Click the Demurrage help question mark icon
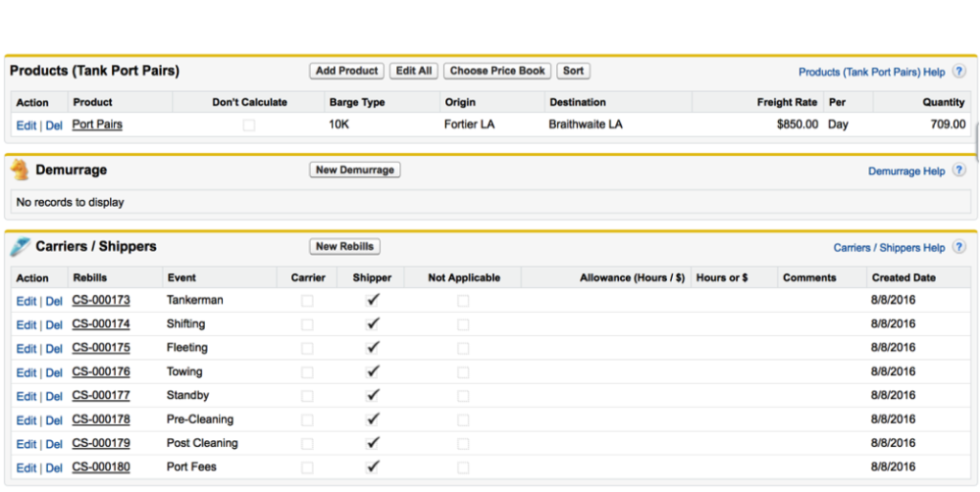This screenshot has height=492, width=980. (x=959, y=171)
